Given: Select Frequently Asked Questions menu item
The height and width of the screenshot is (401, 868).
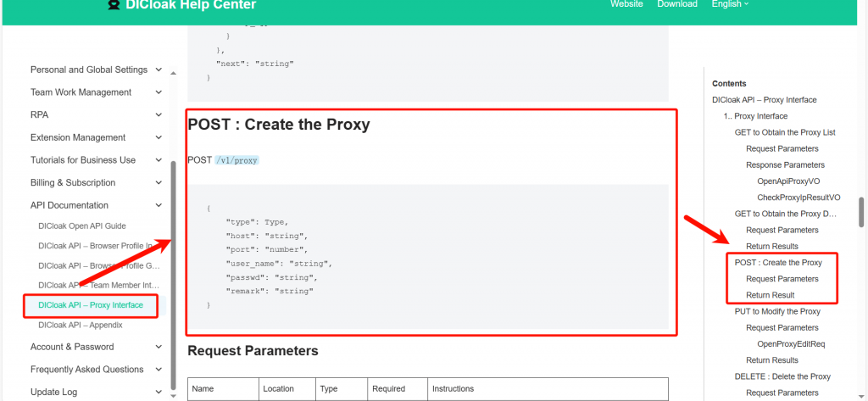Looking at the screenshot, I should point(87,370).
